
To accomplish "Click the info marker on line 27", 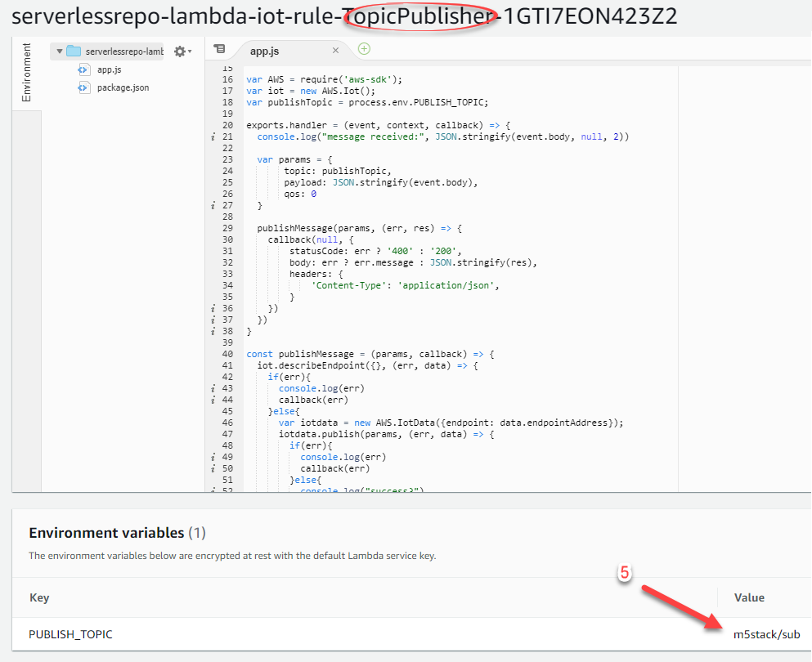I will 213,205.
